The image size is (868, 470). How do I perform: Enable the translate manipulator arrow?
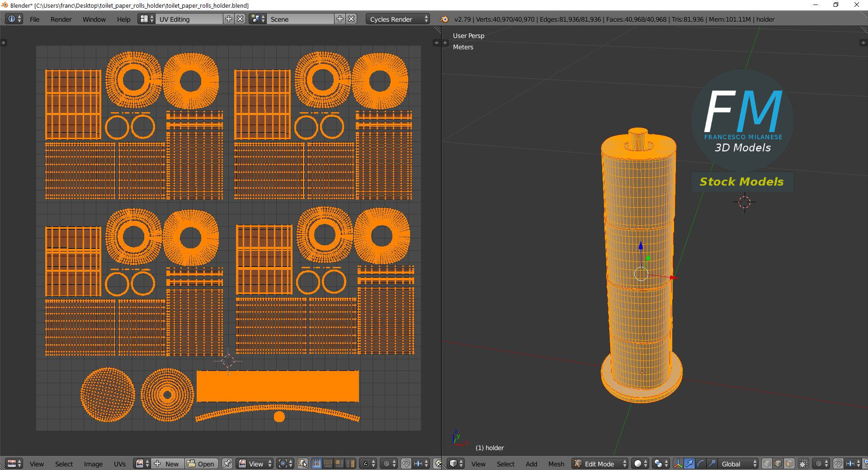click(689, 464)
